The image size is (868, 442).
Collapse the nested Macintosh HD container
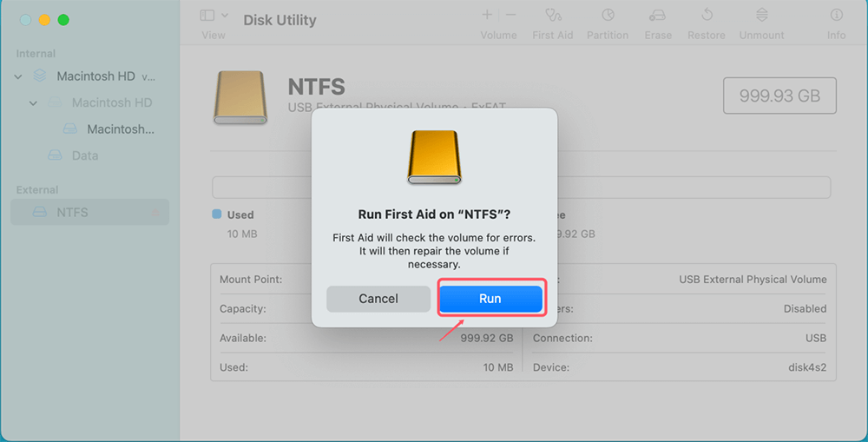click(x=34, y=103)
